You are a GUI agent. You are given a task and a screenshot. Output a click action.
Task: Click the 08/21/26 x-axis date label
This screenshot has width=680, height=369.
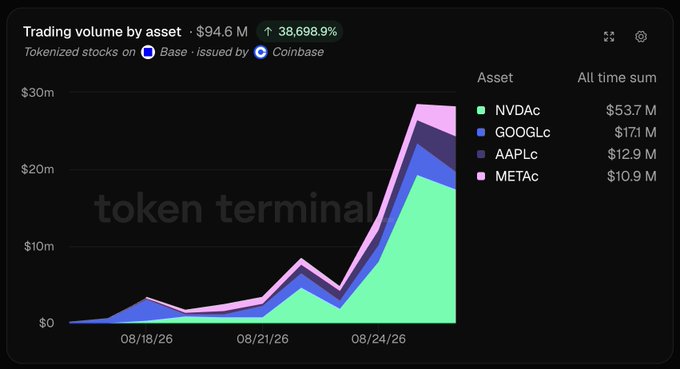point(262,339)
